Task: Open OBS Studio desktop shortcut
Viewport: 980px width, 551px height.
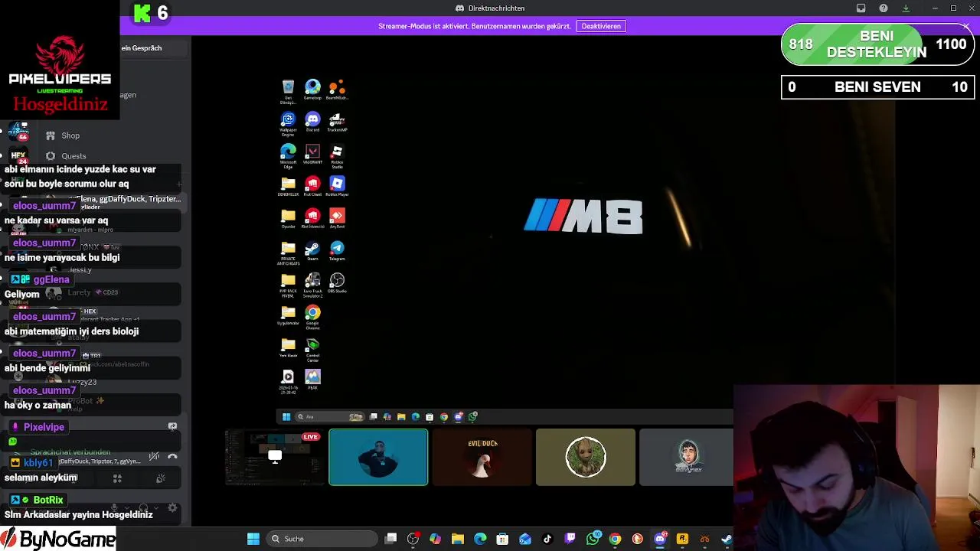Action: click(337, 283)
